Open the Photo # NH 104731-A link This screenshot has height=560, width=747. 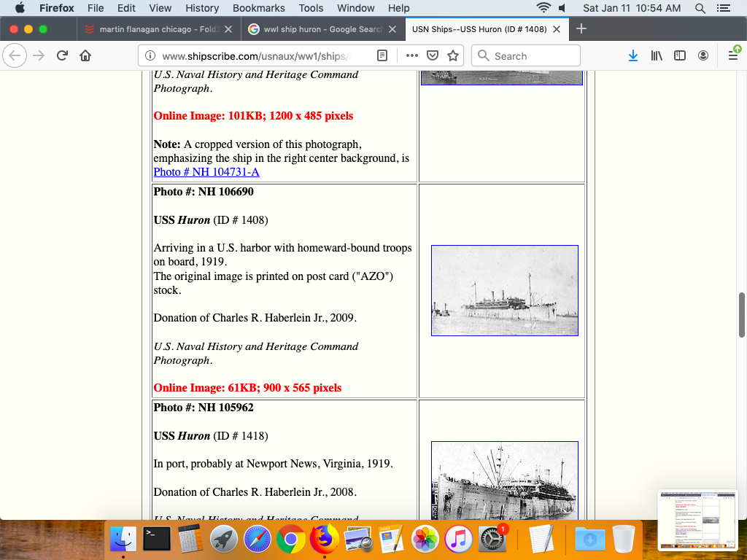[206, 172]
